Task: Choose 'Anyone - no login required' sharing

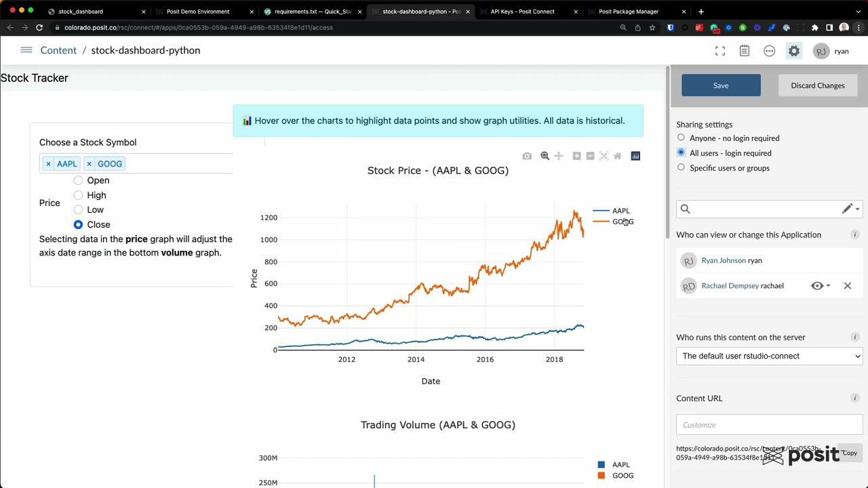Action: 681,138
